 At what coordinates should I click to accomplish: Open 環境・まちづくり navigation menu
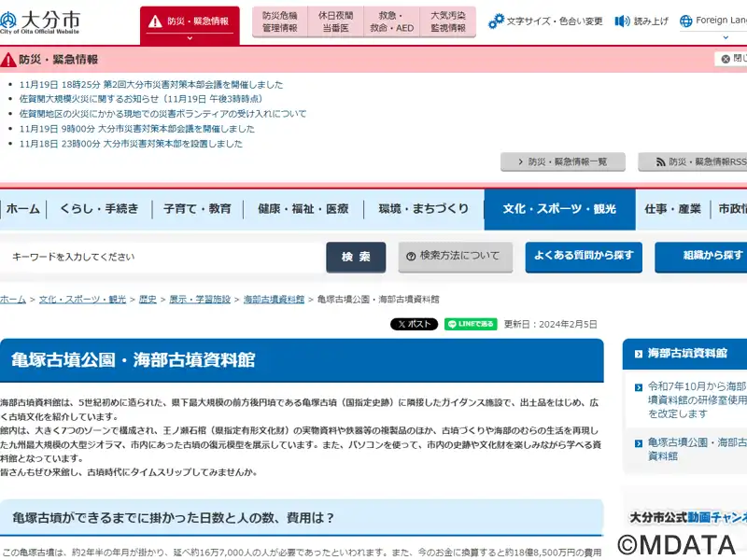click(424, 209)
